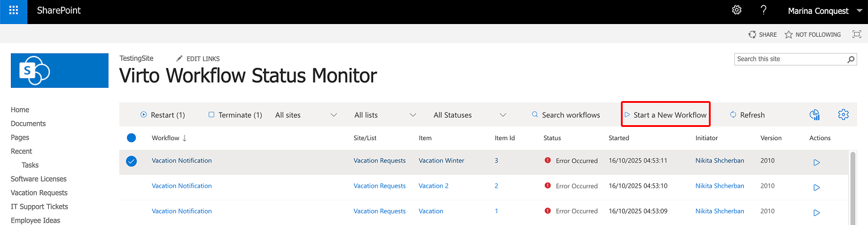Click error icon in Vacation Winter row

tap(547, 161)
